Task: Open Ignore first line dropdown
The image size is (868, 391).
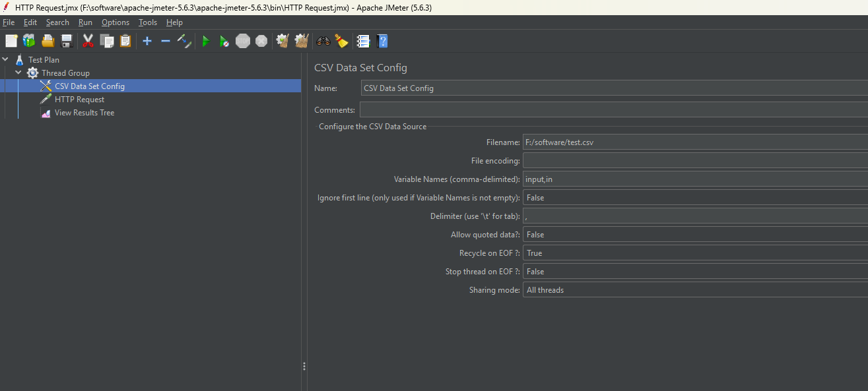Action: tap(695, 197)
